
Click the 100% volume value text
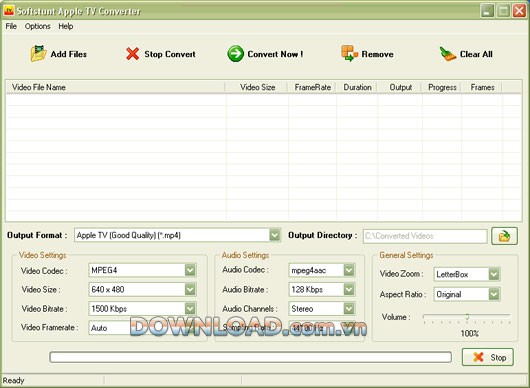pos(469,334)
